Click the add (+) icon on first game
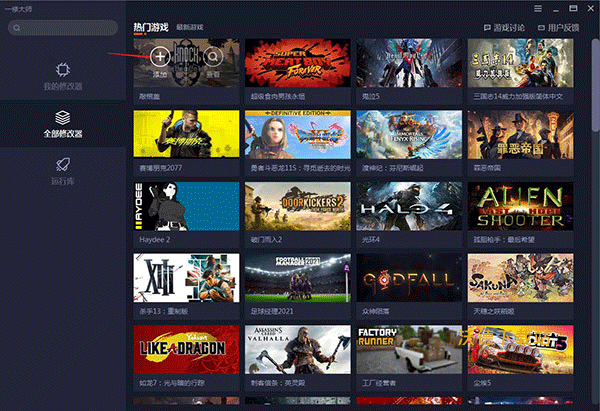This screenshot has width=600, height=411. [x=161, y=57]
